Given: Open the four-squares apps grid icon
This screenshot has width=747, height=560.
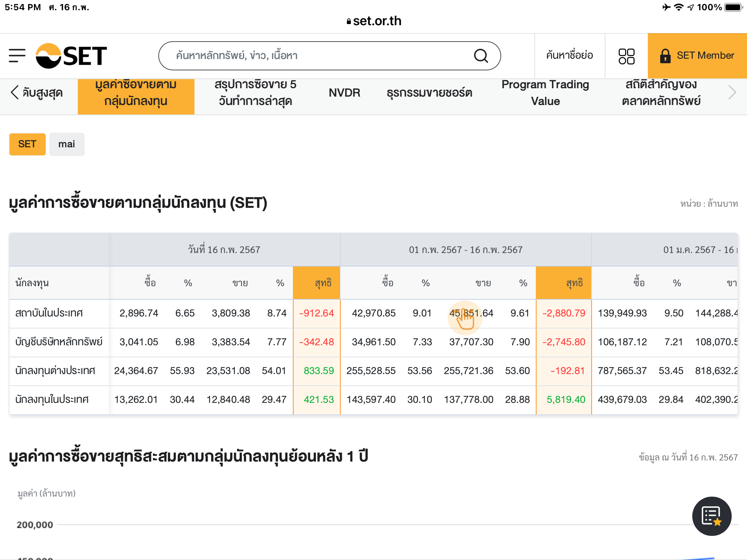Looking at the screenshot, I should 626,57.
